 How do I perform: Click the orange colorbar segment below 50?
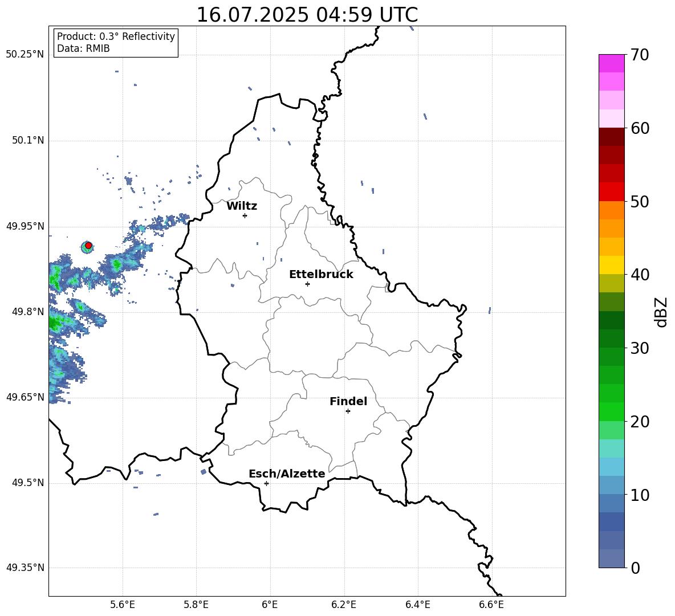[611, 210]
